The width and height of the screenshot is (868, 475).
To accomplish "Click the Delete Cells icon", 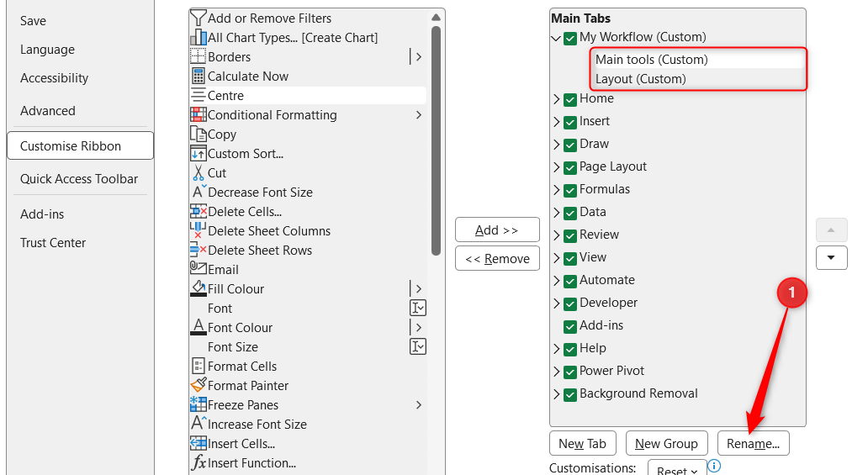I will click(x=198, y=212).
